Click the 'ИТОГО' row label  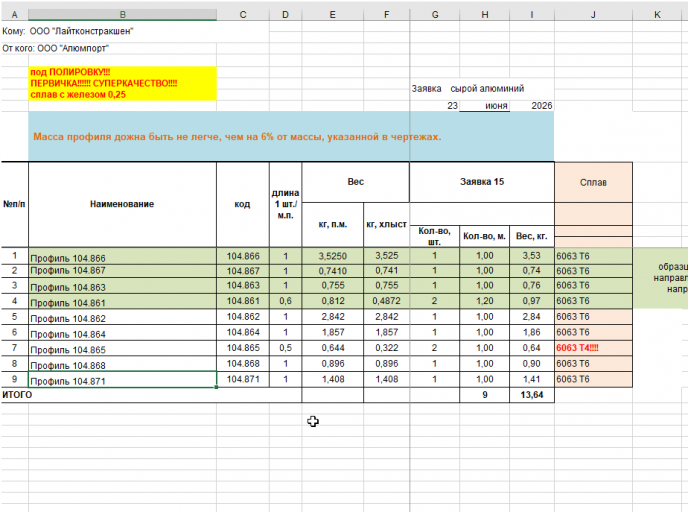[x=17, y=395]
